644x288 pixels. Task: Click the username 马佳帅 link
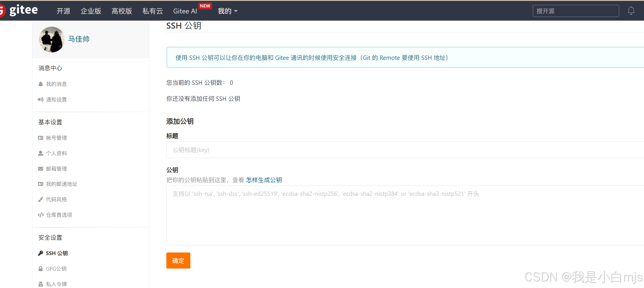pos(79,39)
